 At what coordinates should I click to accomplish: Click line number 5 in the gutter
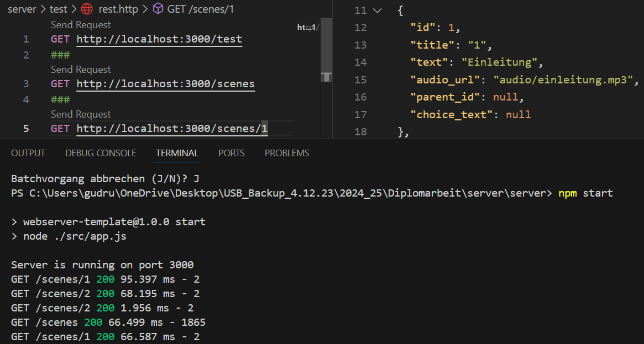26,129
